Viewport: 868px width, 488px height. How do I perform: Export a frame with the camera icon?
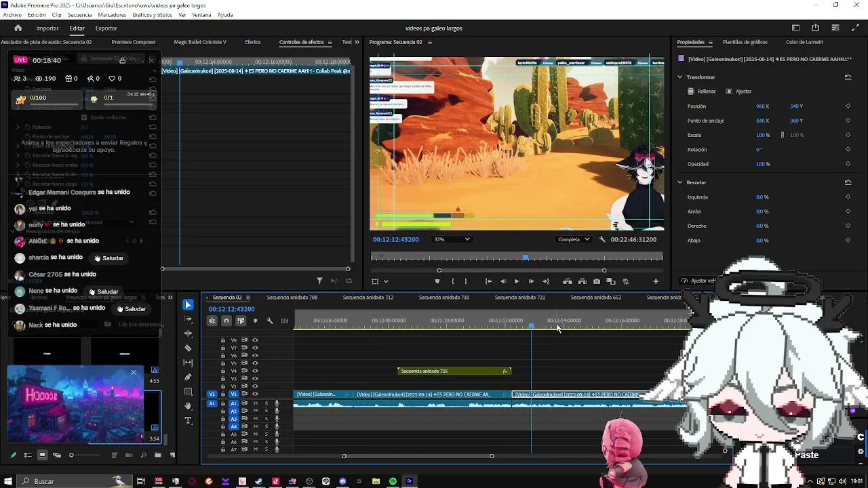[x=597, y=281]
